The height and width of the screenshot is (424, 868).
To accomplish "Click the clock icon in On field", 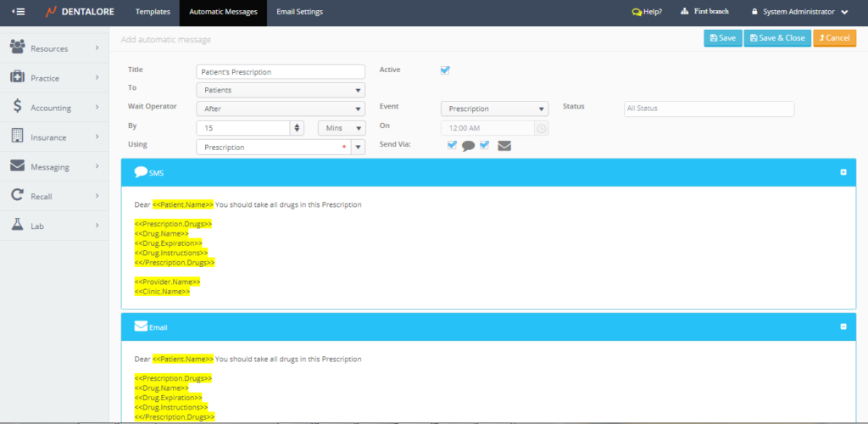I will tap(541, 128).
